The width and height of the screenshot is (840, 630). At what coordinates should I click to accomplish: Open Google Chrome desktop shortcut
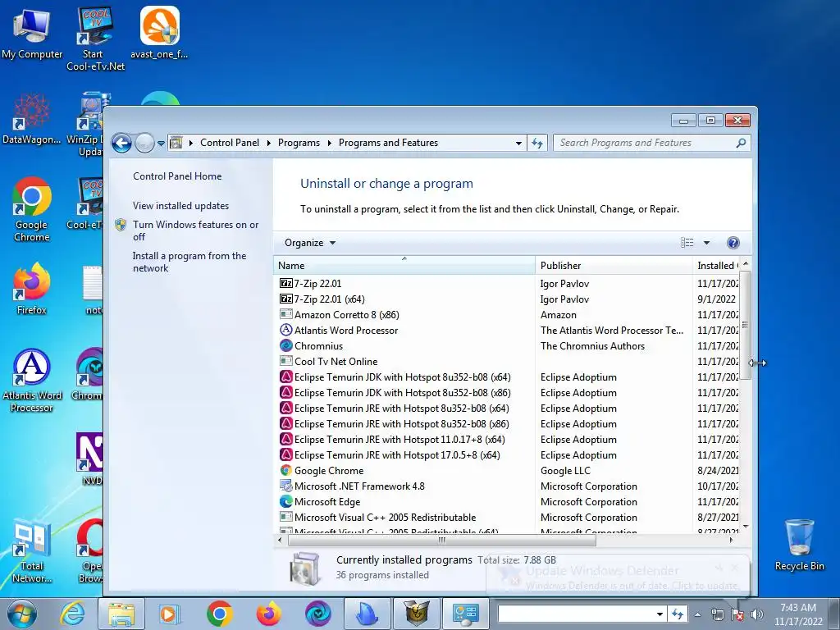[x=32, y=209]
